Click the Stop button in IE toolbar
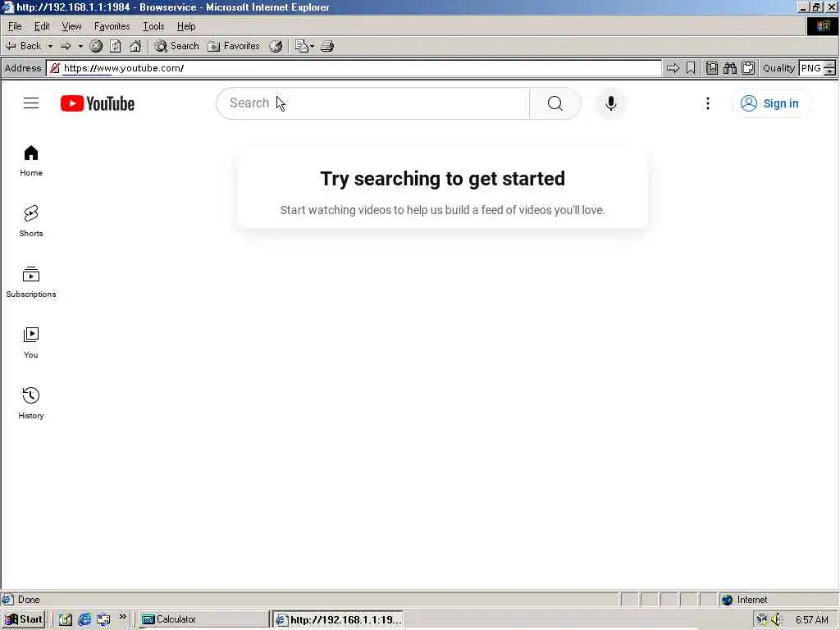 coord(96,46)
